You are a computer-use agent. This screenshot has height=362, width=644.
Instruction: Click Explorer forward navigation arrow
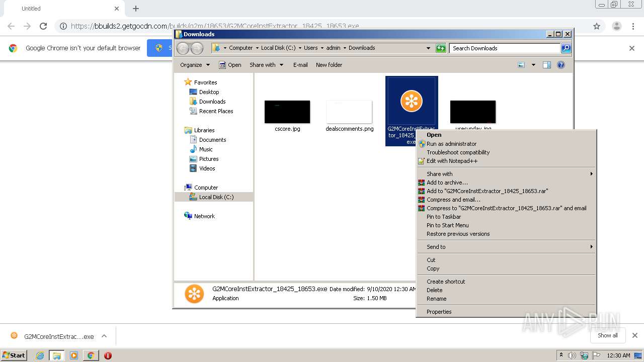[x=197, y=48]
